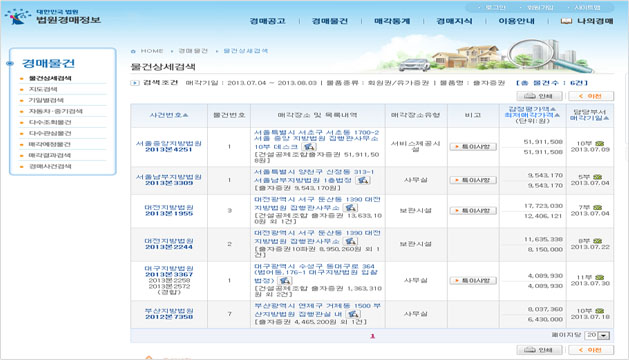Click the 회원가입 link

click(540, 7)
